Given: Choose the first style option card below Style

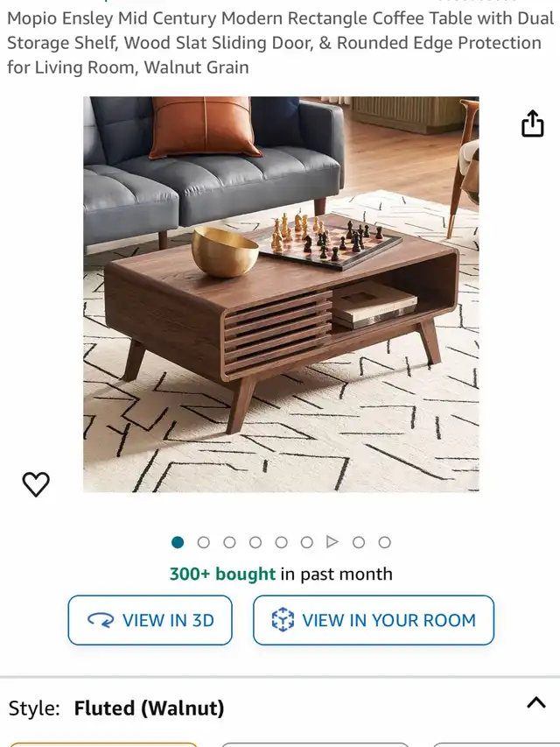Looking at the screenshot, I should (x=103, y=744).
